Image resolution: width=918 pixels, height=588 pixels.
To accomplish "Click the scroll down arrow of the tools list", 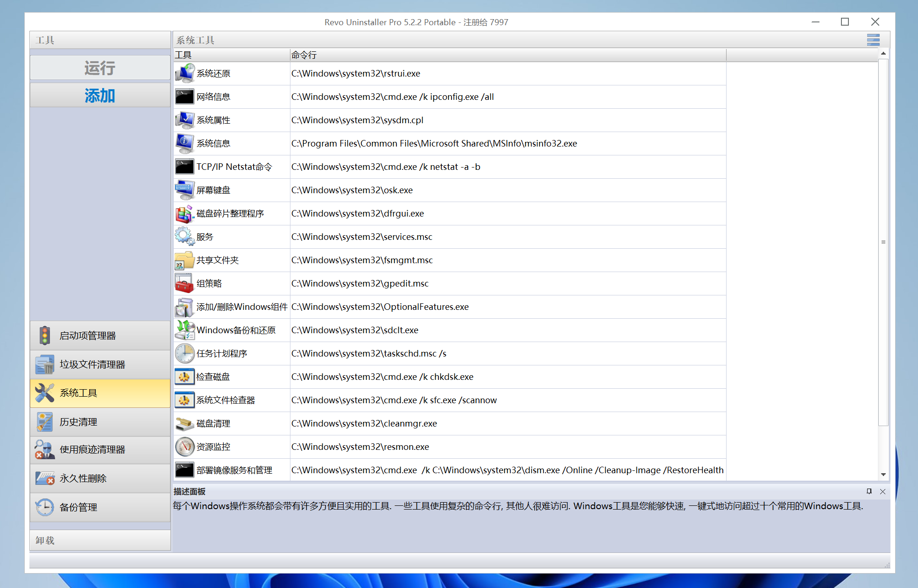I will click(883, 475).
